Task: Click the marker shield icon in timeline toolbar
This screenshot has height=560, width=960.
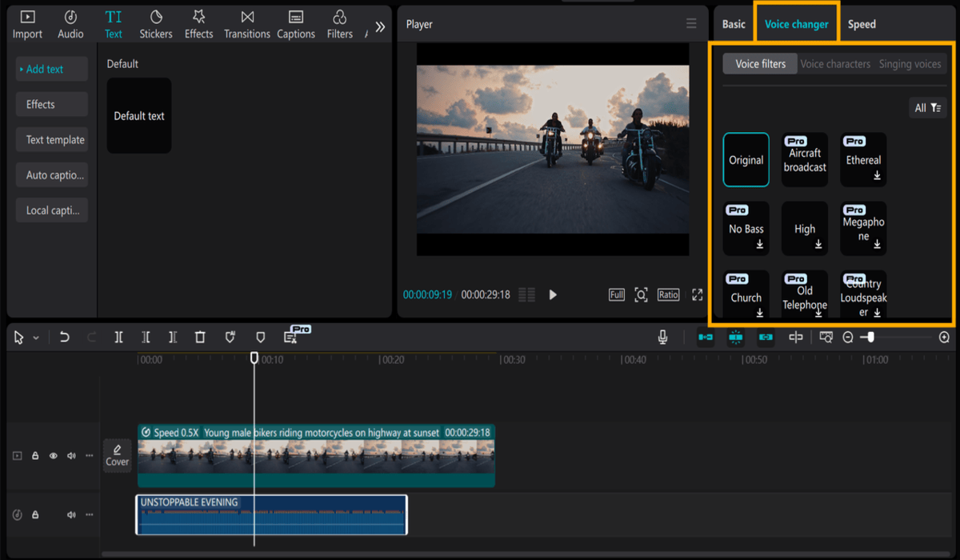Action: click(x=260, y=338)
